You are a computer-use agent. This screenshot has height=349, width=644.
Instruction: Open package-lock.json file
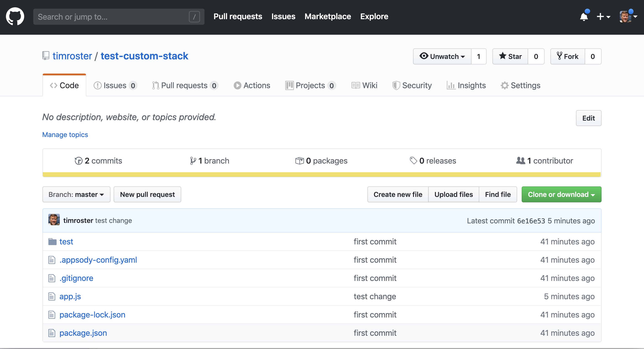point(92,315)
